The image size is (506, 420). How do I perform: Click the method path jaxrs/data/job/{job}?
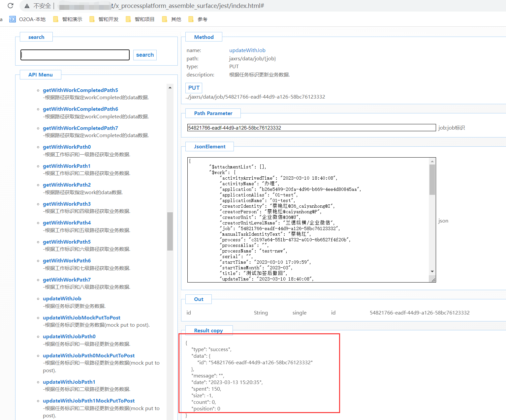[x=253, y=58]
